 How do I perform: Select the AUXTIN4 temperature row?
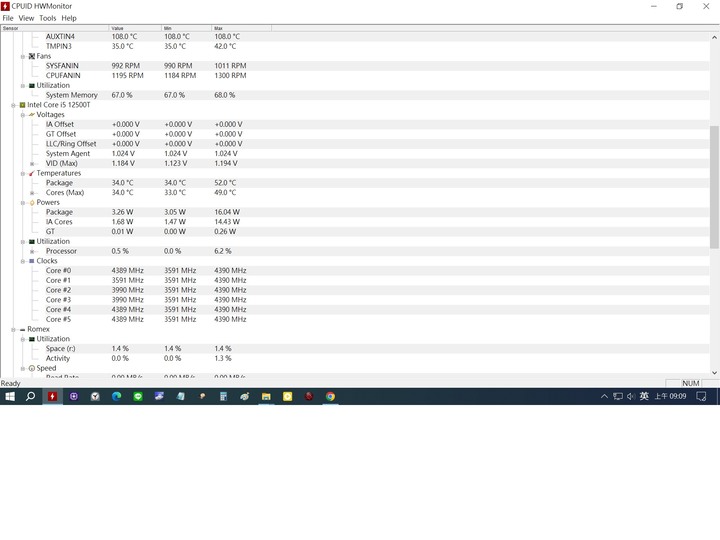click(355, 36)
